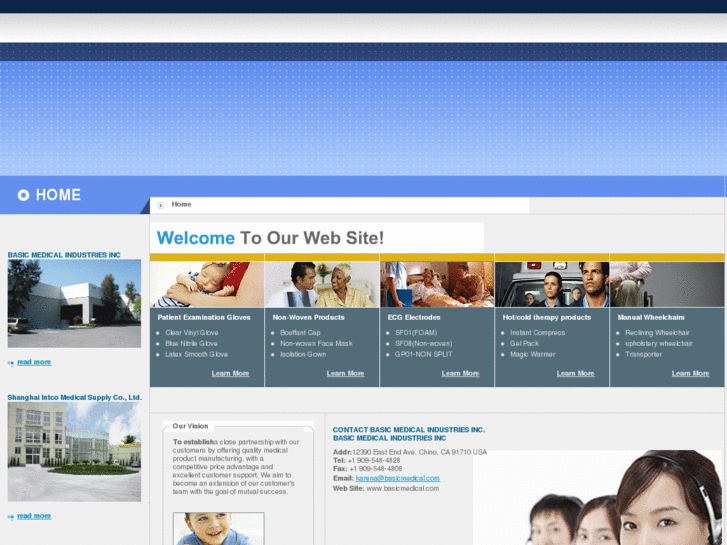Learn More about ECG Electrodes
The height and width of the screenshot is (545, 727).
click(460, 373)
